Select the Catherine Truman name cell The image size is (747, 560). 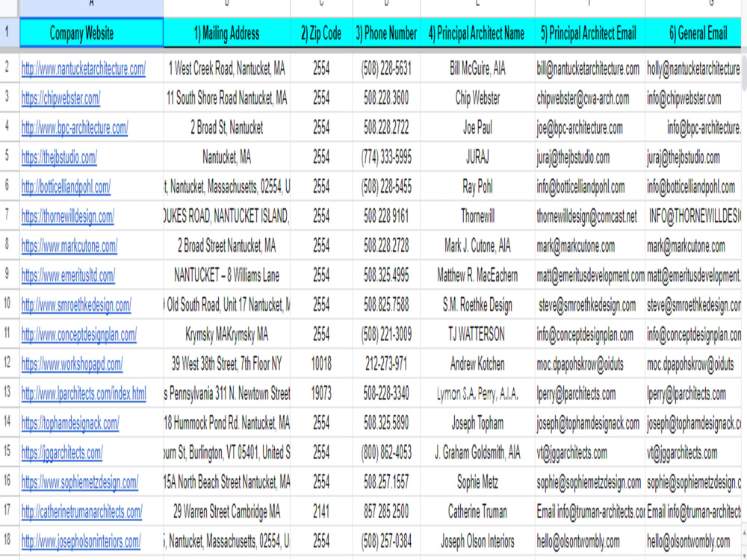(x=477, y=512)
